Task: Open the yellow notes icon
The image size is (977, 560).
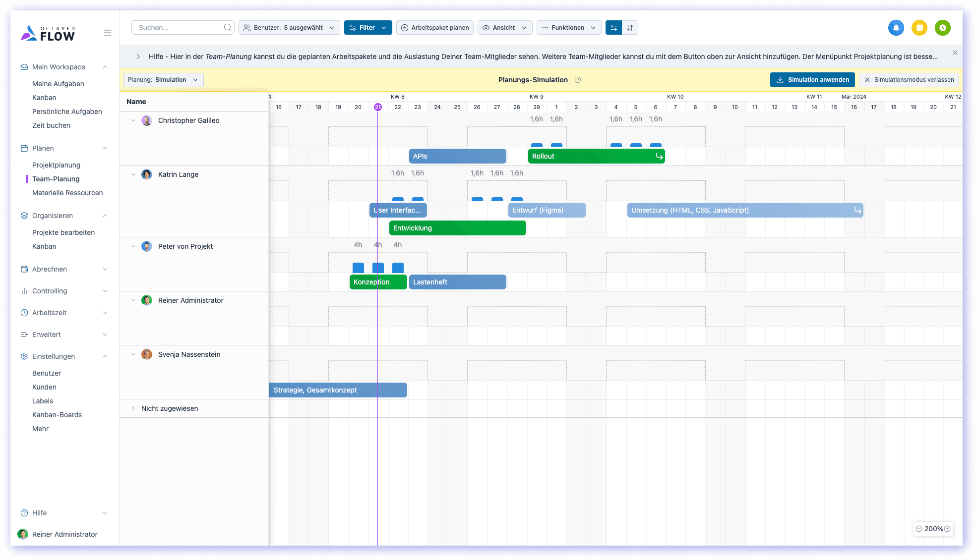Action: [919, 28]
